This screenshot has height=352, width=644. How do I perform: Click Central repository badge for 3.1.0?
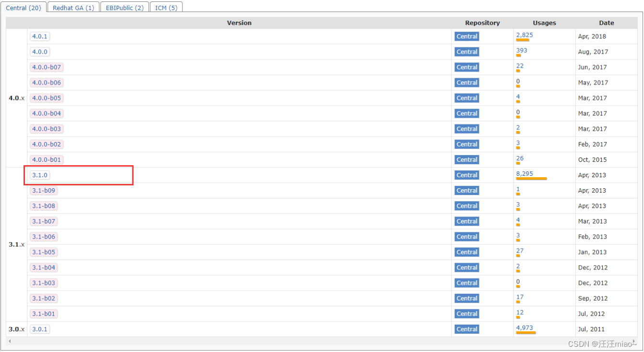467,175
